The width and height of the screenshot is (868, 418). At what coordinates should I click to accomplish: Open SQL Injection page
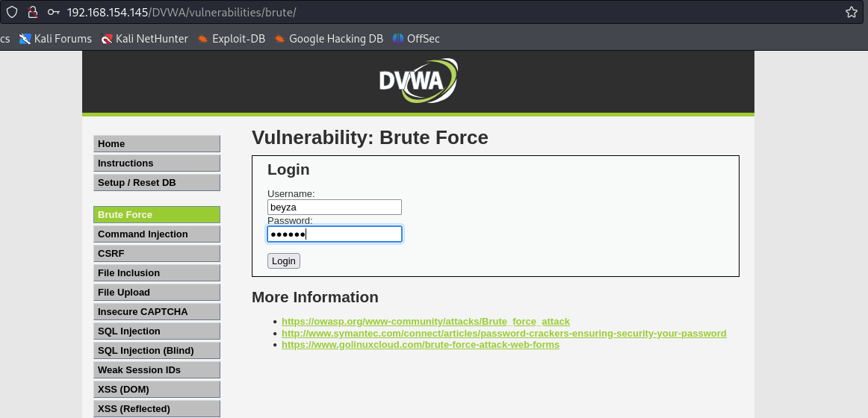tap(157, 331)
